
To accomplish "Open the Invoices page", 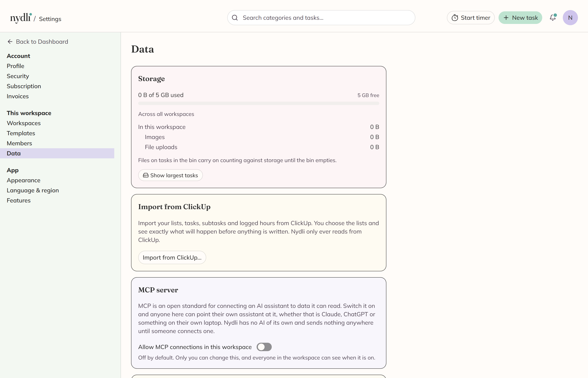I will (18, 96).
